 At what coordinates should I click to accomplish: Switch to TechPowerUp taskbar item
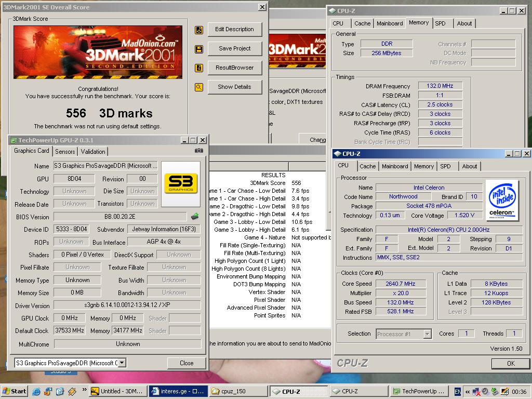click(419, 391)
